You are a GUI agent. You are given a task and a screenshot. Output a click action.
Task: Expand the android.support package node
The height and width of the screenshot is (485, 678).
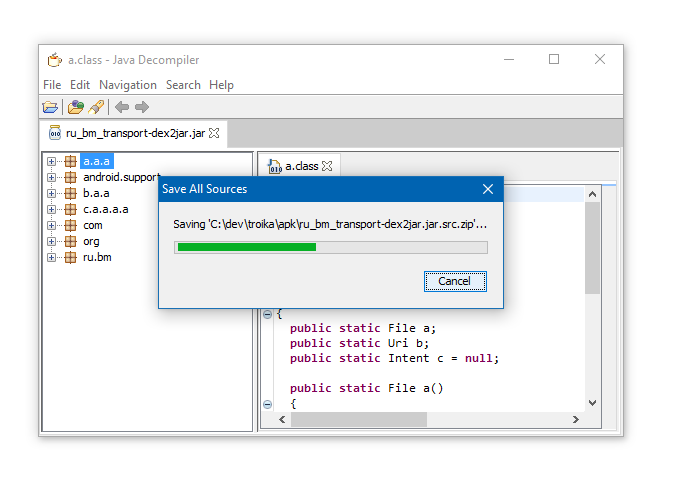51,177
